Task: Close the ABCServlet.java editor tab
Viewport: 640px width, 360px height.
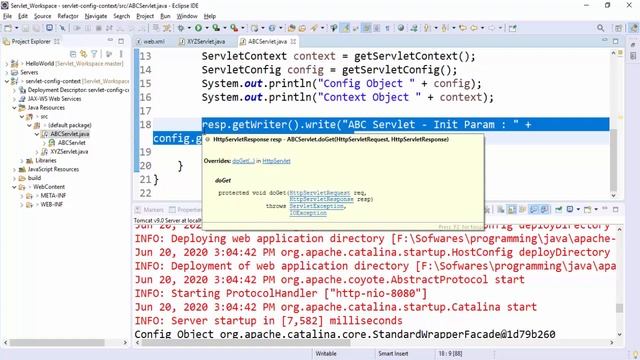Action: coord(293,42)
